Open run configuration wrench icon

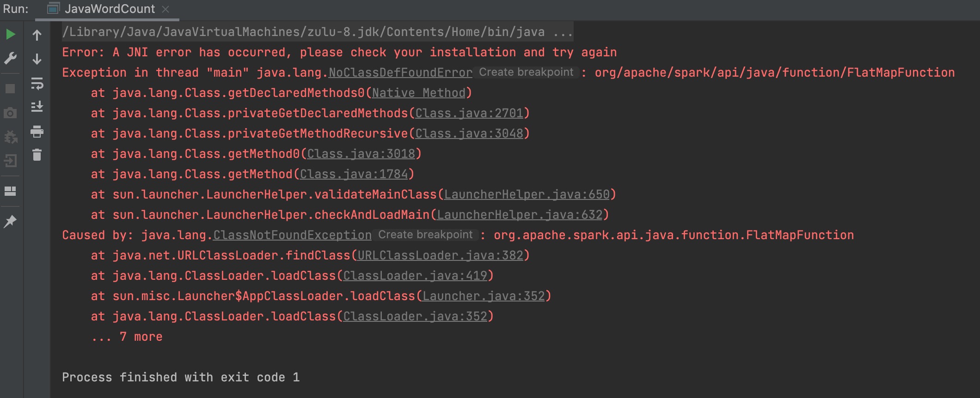pos(10,58)
